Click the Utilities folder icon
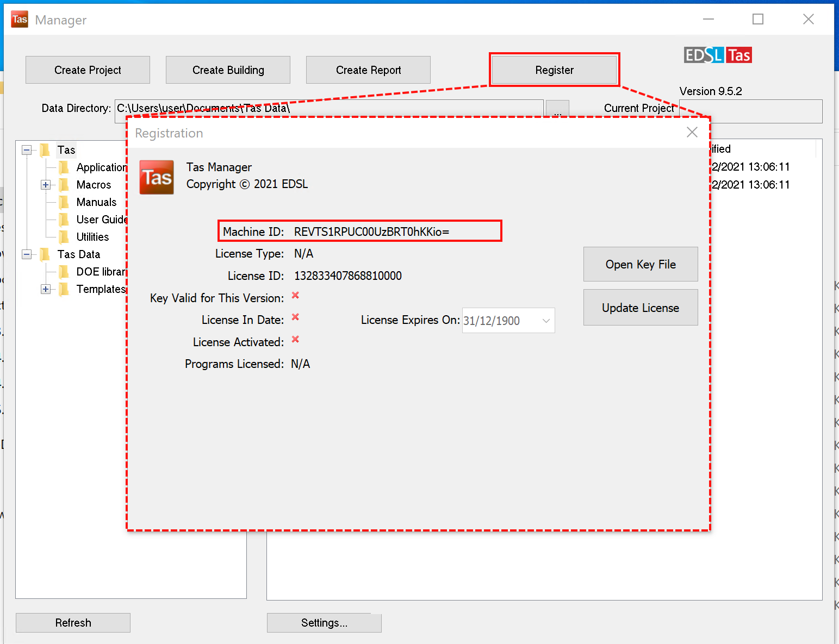The width and height of the screenshot is (839, 644). point(64,237)
